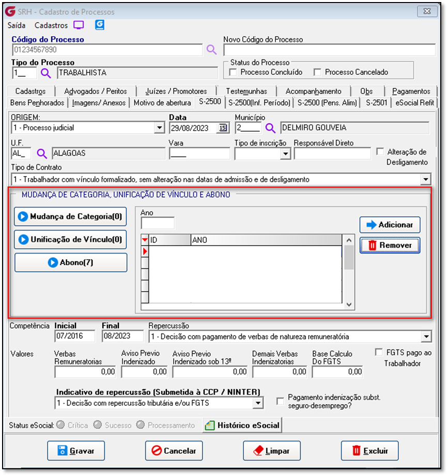Open Juízes / Promotores tab
The image size is (448, 476).
pos(176,91)
